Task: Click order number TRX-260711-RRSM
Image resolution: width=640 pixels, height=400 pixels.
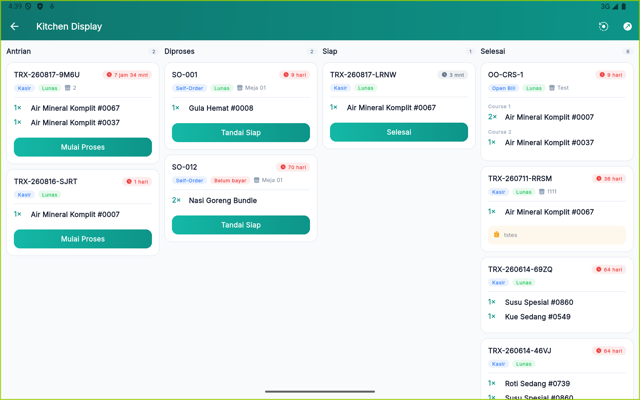Action: click(520, 178)
